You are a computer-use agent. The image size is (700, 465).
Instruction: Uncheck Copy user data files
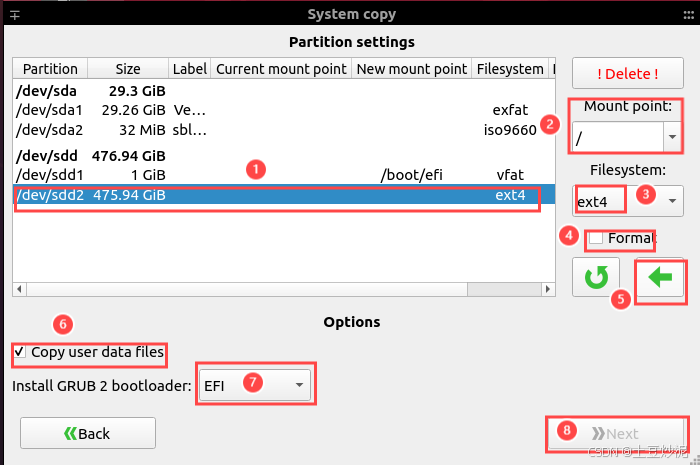(x=20, y=352)
